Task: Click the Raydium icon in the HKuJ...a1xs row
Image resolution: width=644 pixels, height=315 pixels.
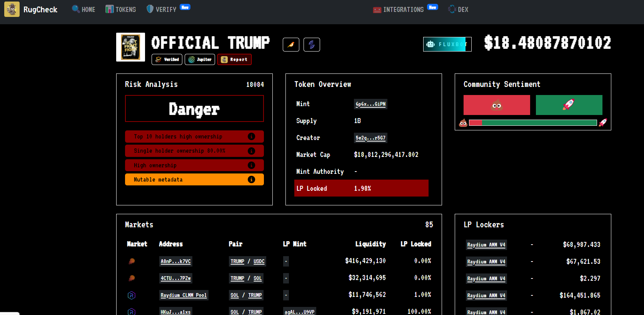Action: [132, 312]
